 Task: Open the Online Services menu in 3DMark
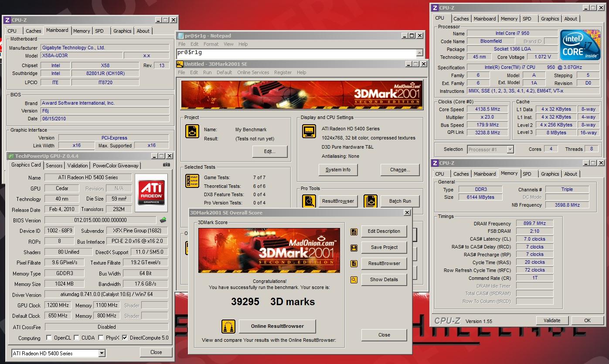pos(253,72)
